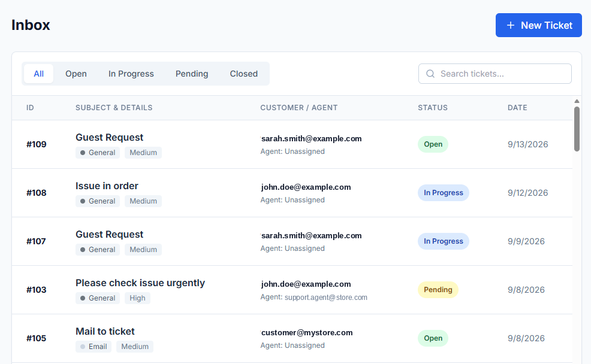Click john.doe@example.com on ticket #108
The image size is (591, 364).
point(306,187)
